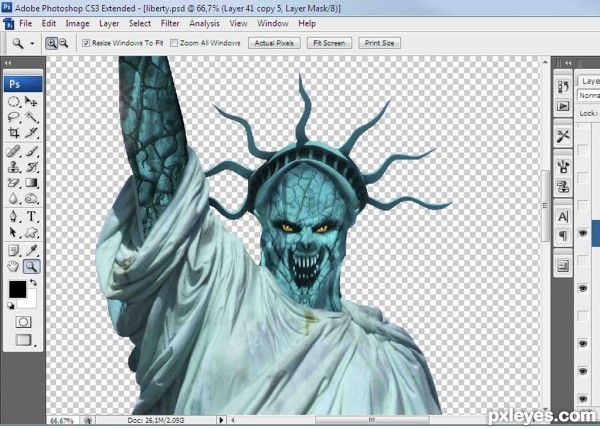
Task: Click Zoom In mode in options bar
Action: [x=51, y=43]
